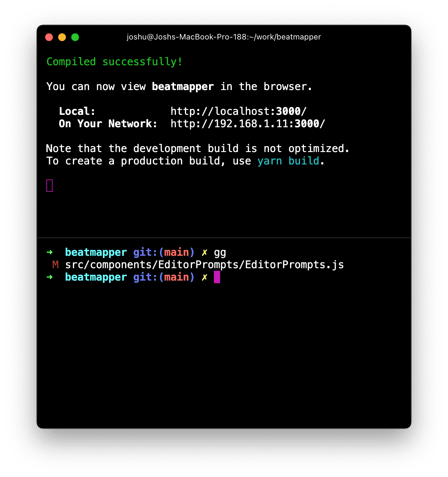Select the red M modified-file marker

55,265
